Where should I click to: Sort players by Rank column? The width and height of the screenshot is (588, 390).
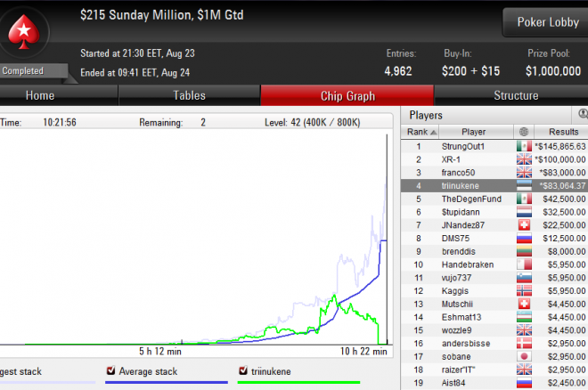pyautogui.click(x=421, y=132)
